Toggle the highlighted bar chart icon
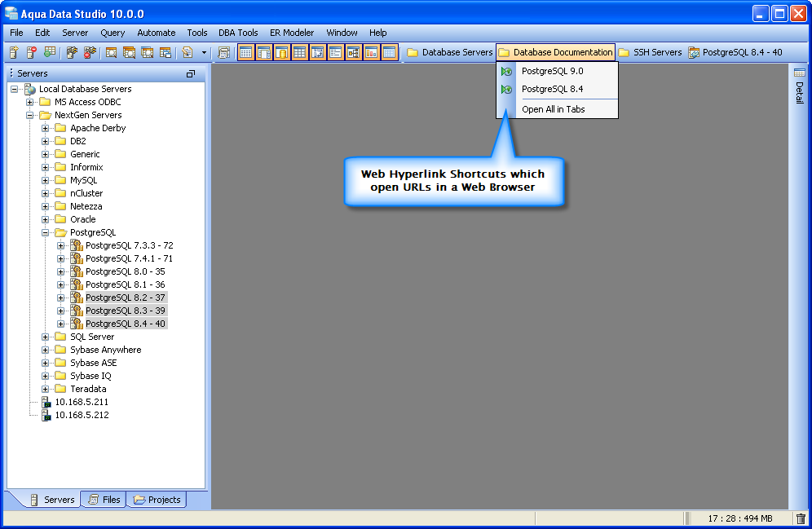812x529 pixels. [x=371, y=52]
